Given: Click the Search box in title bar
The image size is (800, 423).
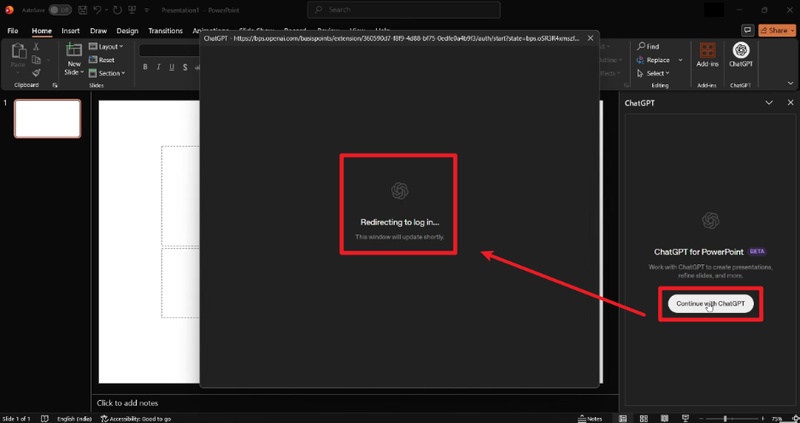Looking at the screenshot, I should tap(404, 10).
